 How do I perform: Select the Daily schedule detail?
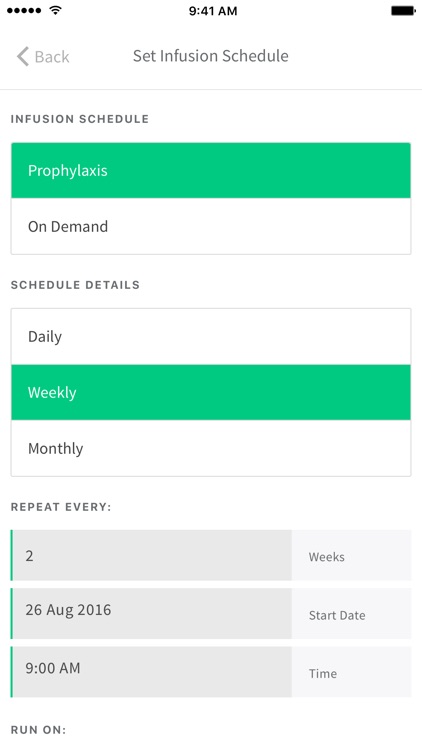tap(211, 337)
